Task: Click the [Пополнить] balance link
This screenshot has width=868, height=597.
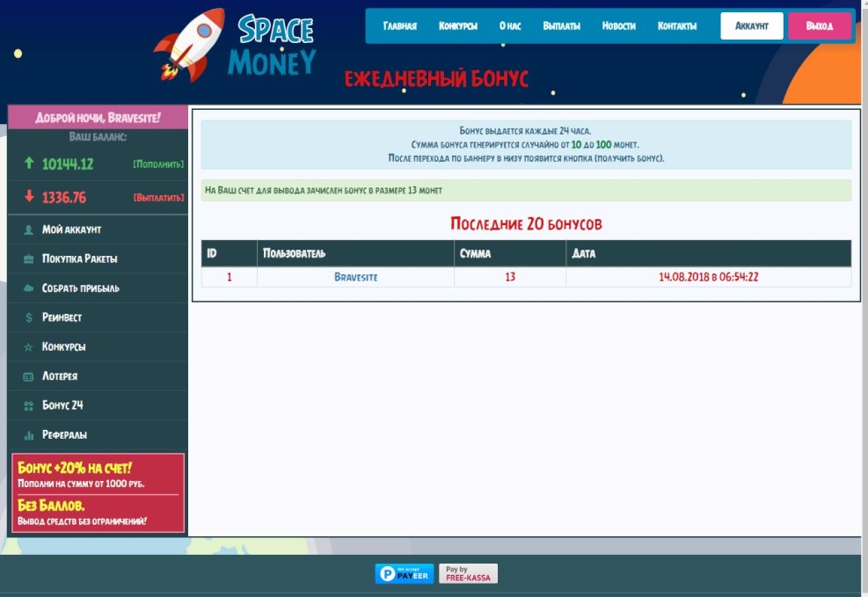Action: point(158,164)
